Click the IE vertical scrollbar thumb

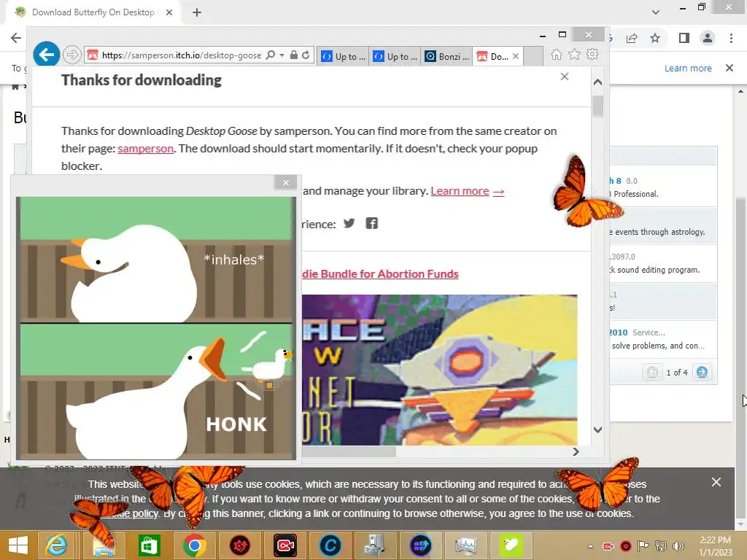click(598, 106)
